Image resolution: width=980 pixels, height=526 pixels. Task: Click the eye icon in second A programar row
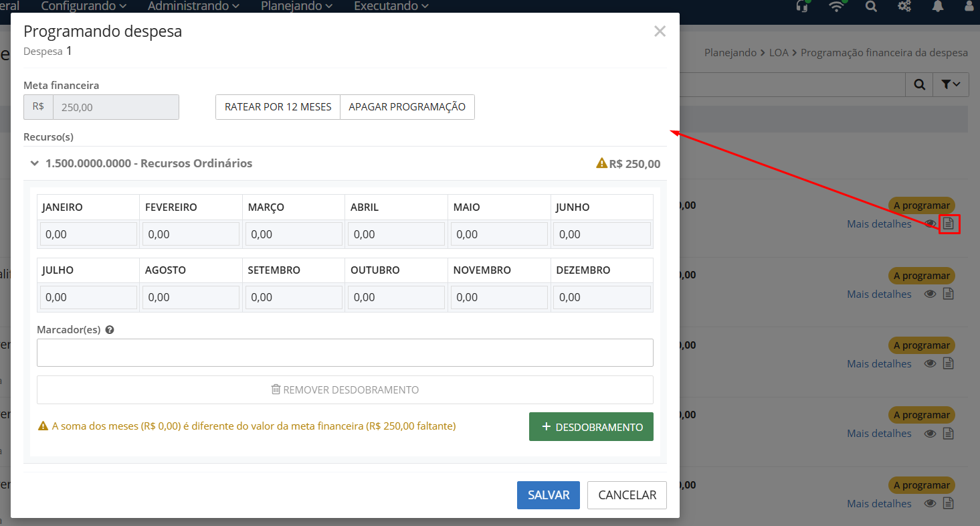pyautogui.click(x=930, y=294)
